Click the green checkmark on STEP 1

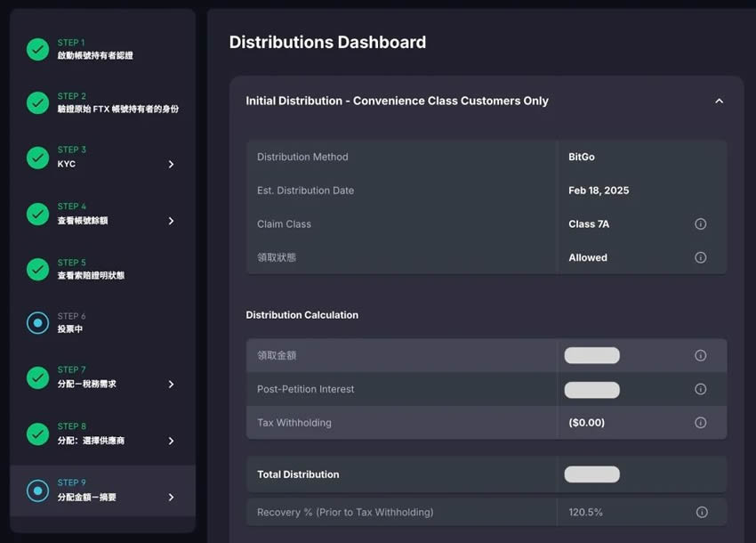coord(37,50)
